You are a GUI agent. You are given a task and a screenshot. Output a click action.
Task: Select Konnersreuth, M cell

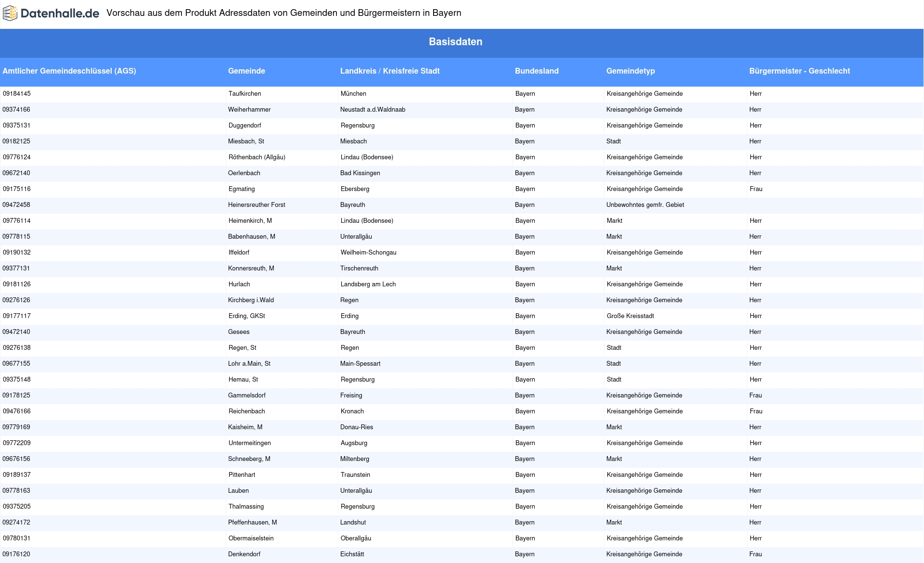[x=251, y=268]
